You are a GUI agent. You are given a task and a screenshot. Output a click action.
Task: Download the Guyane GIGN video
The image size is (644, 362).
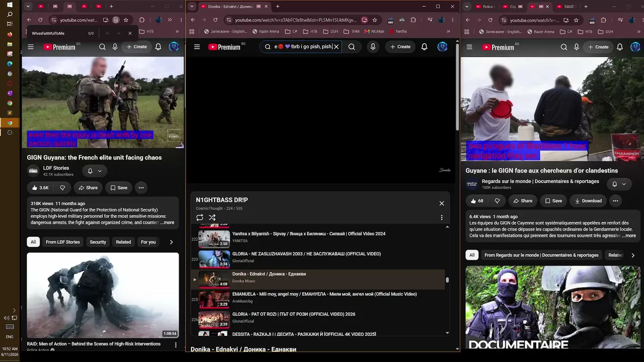click(x=588, y=201)
